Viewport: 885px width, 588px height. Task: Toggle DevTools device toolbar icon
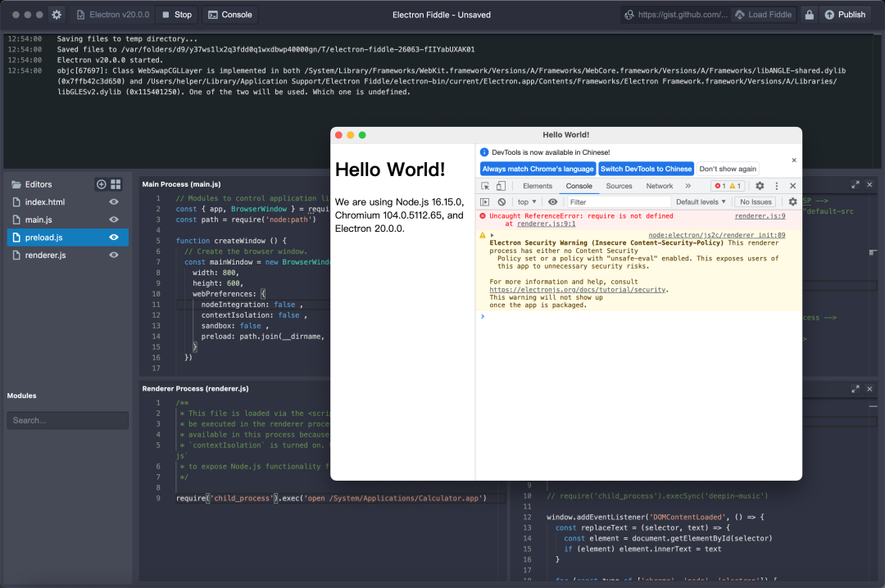coord(501,186)
